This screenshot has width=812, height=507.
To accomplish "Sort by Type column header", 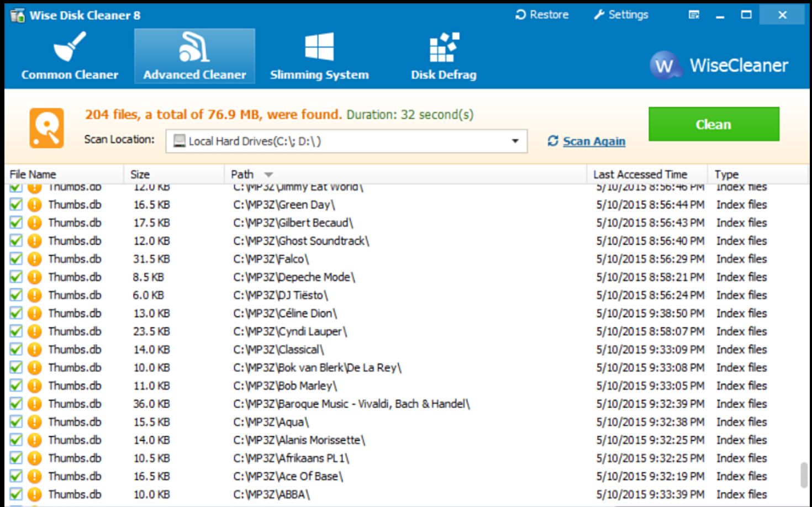I will tap(726, 175).
